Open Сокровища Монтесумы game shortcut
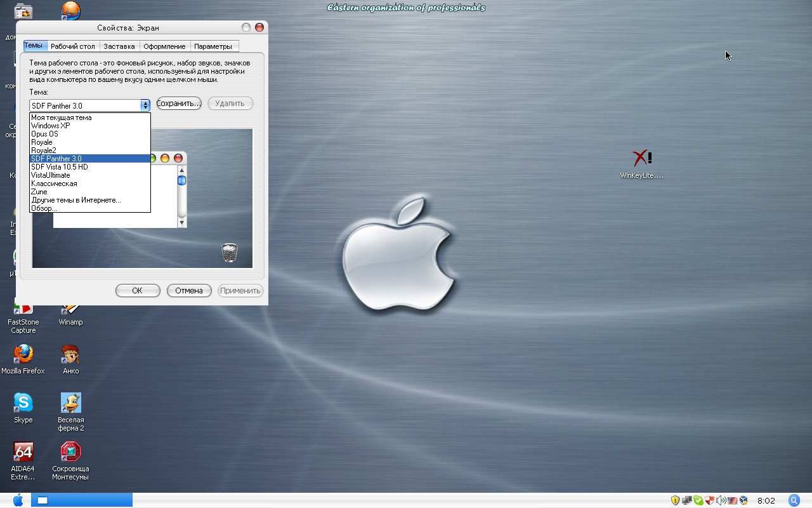The width and height of the screenshot is (812, 508). (70, 461)
